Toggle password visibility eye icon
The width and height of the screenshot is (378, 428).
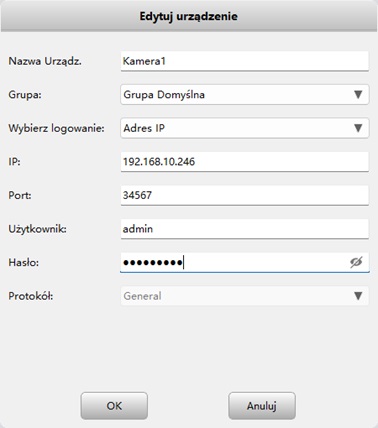coord(356,263)
